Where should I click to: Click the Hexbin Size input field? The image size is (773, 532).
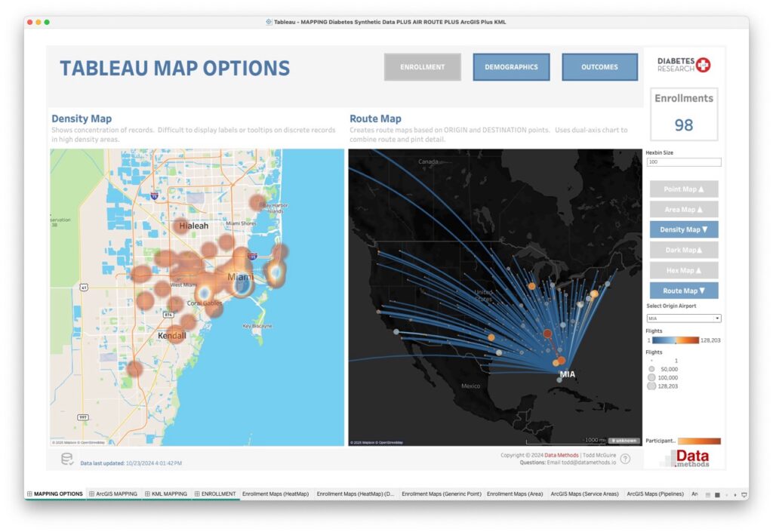pyautogui.click(x=683, y=162)
